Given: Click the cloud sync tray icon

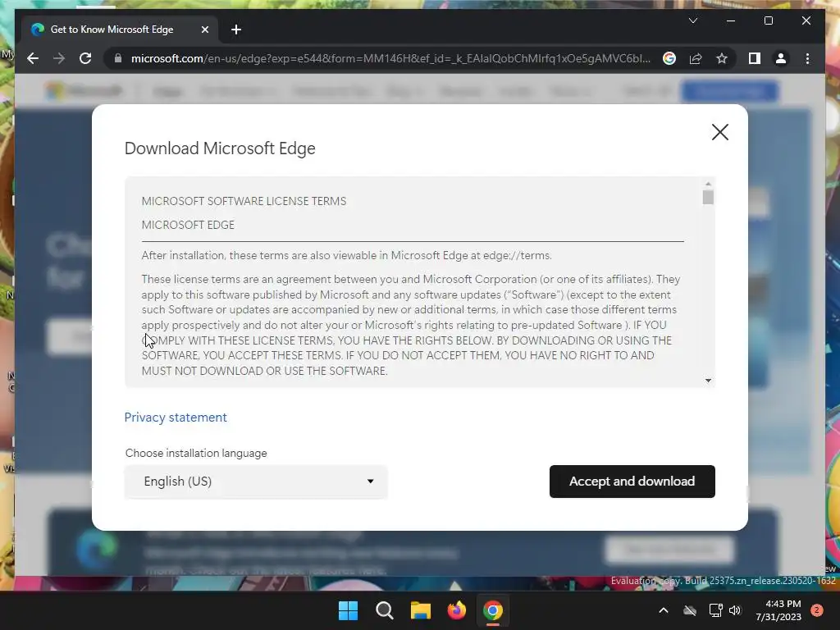Looking at the screenshot, I should 690,610.
